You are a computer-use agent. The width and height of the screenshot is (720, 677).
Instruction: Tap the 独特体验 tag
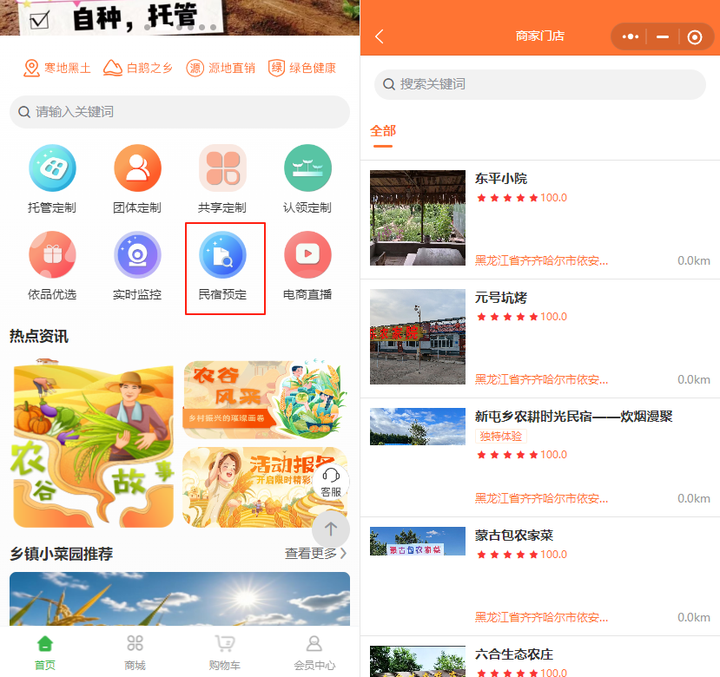tap(501, 436)
